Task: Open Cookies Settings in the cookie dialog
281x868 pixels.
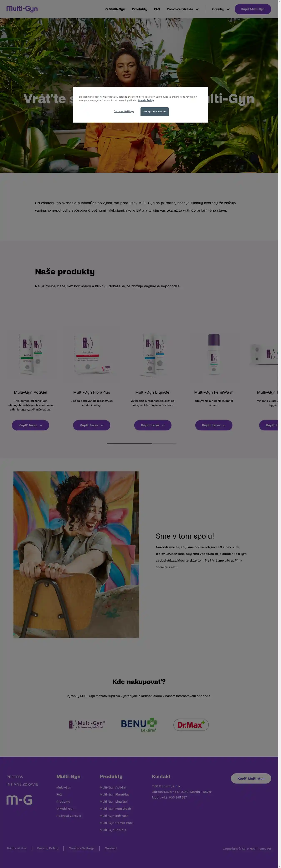Action: point(124,112)
